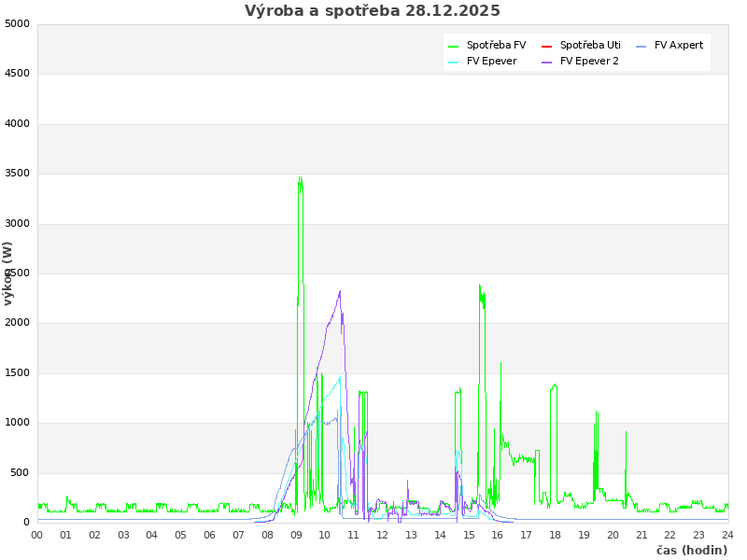Click the purple FV Epever 2 legend swatch
Viewport: 747px width, 560px height.
[547, 62]
